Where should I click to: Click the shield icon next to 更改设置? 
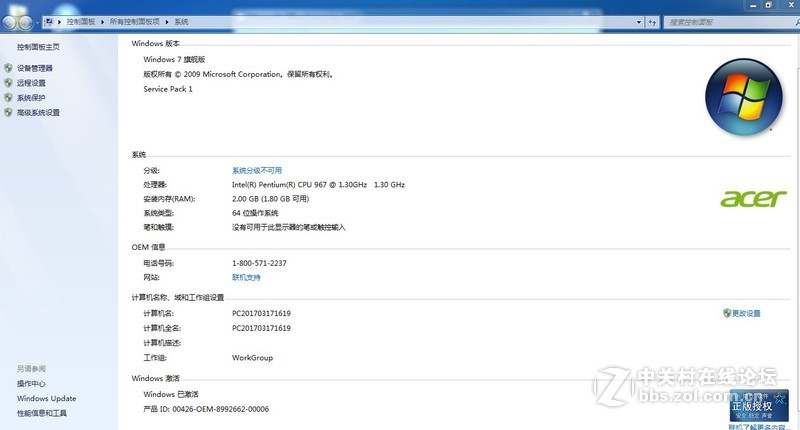(727, 313)
